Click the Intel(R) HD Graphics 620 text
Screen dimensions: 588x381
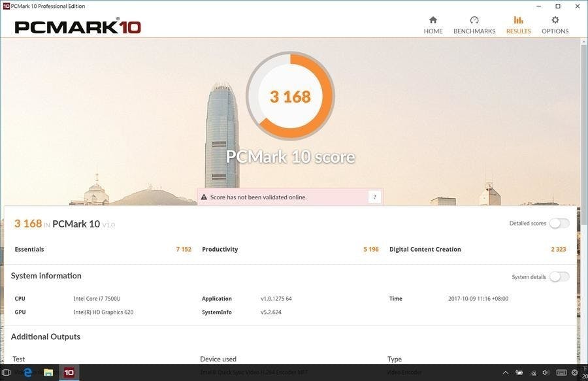click(103, 312)
